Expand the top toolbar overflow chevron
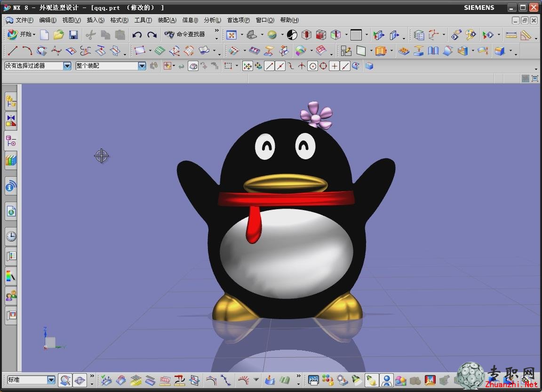 coord(217,31)
